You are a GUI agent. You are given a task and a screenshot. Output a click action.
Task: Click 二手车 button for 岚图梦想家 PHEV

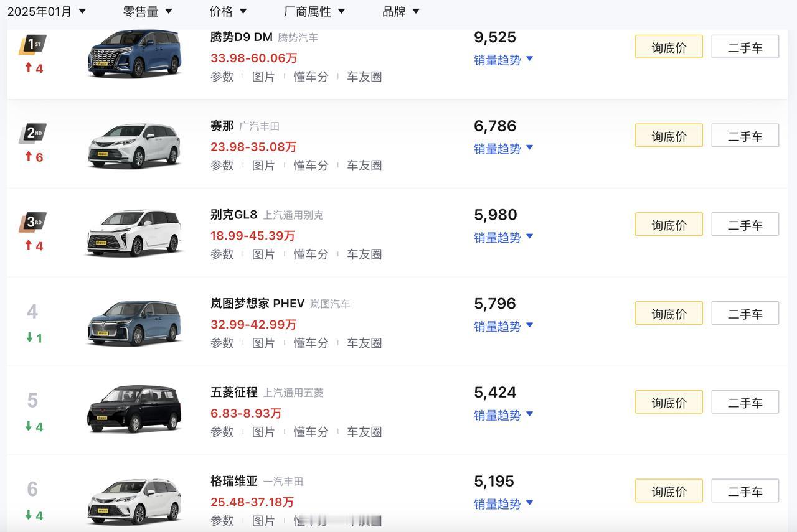[x=745, y=314]
